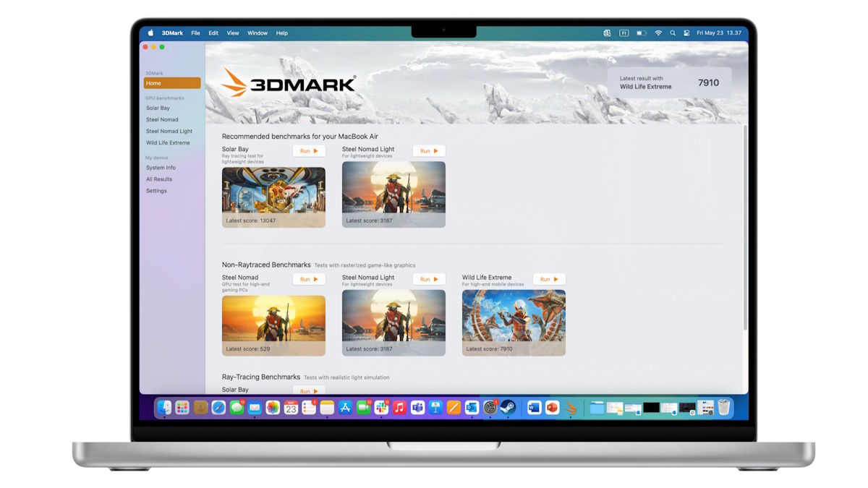The width and height of the screenshot is (868, 488).
Task: Open the View menu
Action: coord(233,33)
